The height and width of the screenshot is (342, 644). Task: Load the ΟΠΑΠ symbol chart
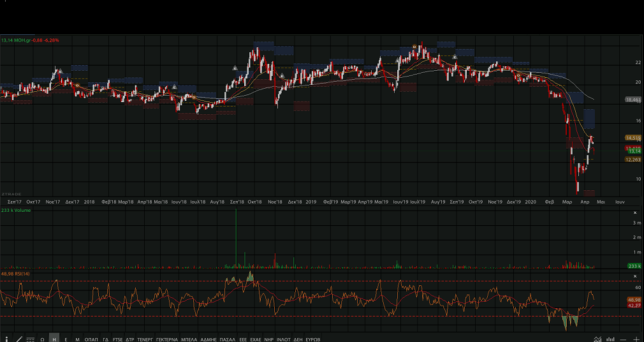(x=91, y=339)
